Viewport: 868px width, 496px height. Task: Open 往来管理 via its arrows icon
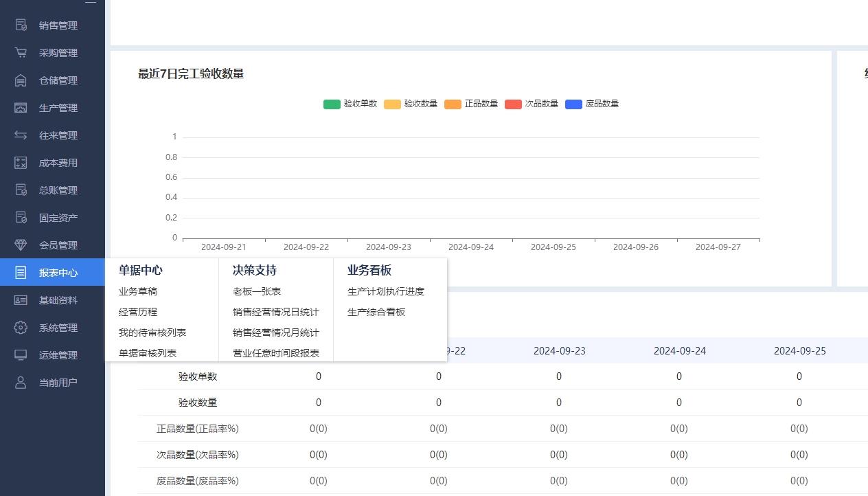pos(21,135)
